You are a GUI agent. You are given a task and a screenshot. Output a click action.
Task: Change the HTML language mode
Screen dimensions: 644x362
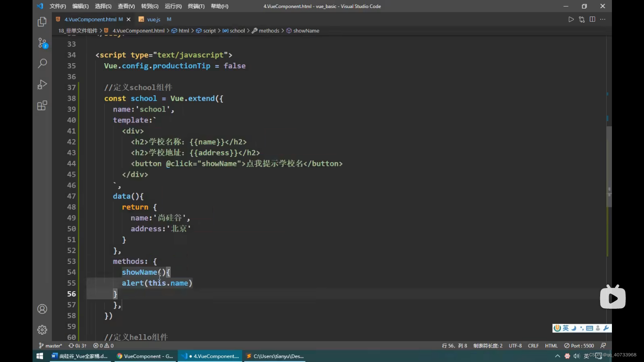pyautogui.click(x=551, y=346)
